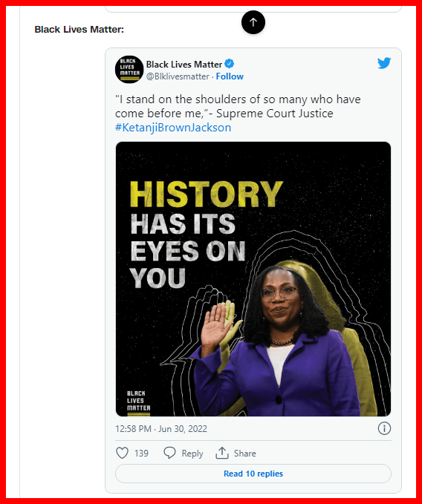Click the Share text label
Screen dimensions: 422x504
[x=244, y=454]
